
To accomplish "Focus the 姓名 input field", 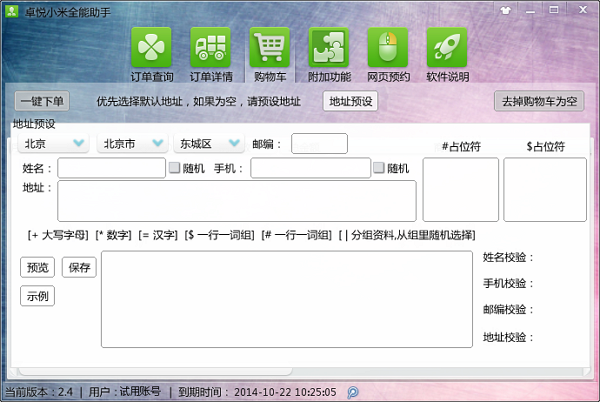I will pyautogui.click(x=111, y=168).
